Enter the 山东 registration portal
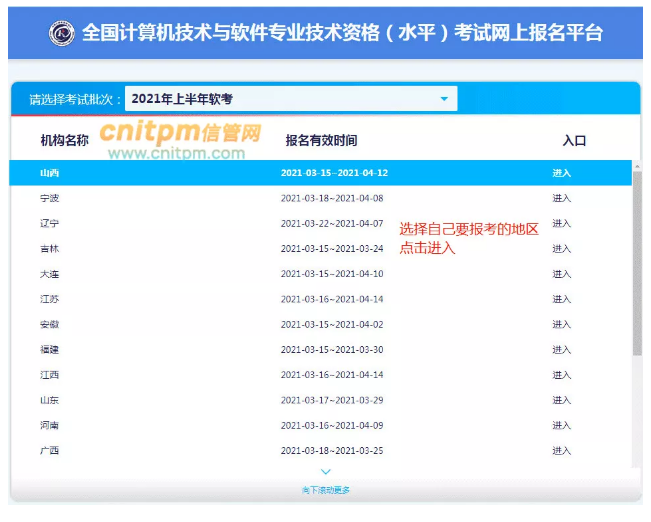 point(562,400)
